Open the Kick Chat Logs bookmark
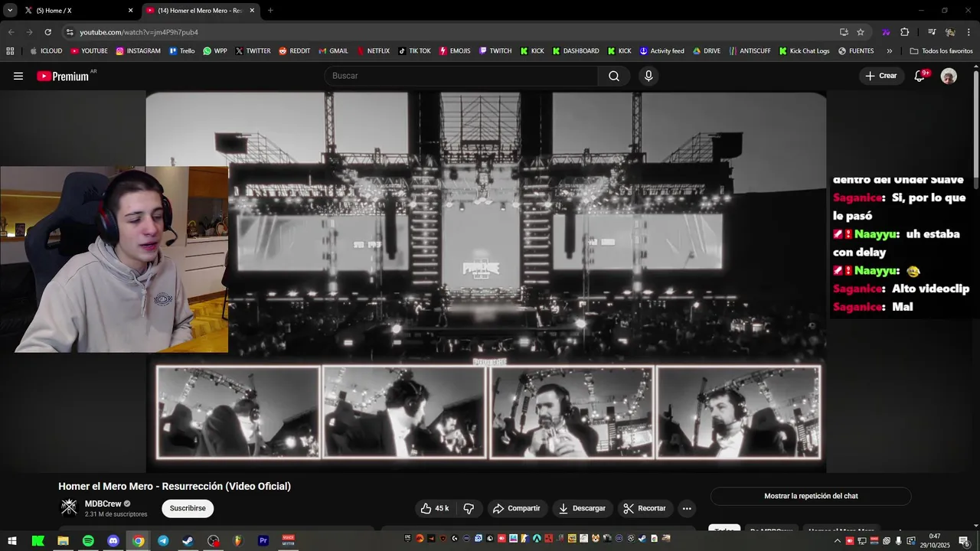Image resolution: width=980 pixels, height=551 pixels. coord(804,51)
